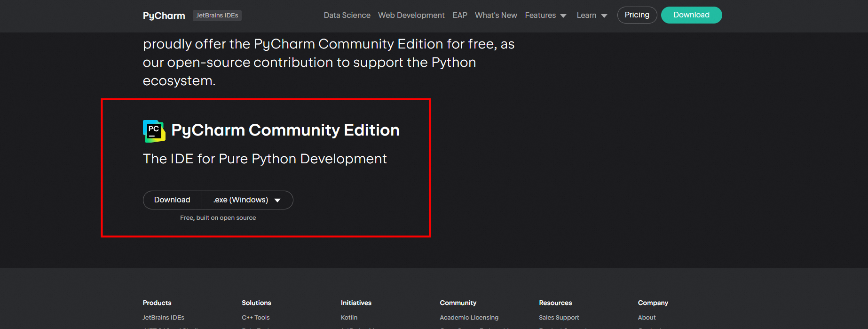The width and height of the screenshot is (868, 329).
Task: Expand the Features menu arrow
Action: pyautogui.click(x=563, y=16)
